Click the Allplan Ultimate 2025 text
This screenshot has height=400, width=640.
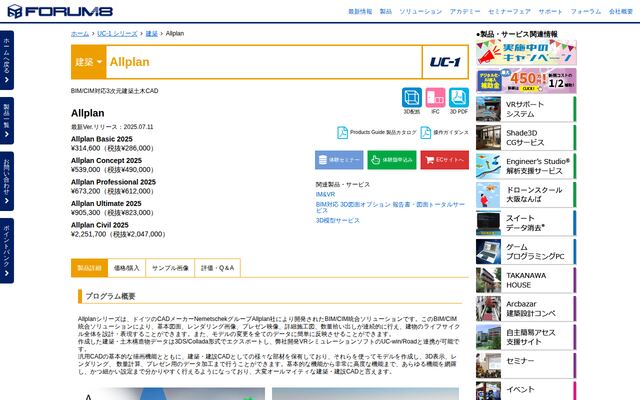tap(106, 204)
